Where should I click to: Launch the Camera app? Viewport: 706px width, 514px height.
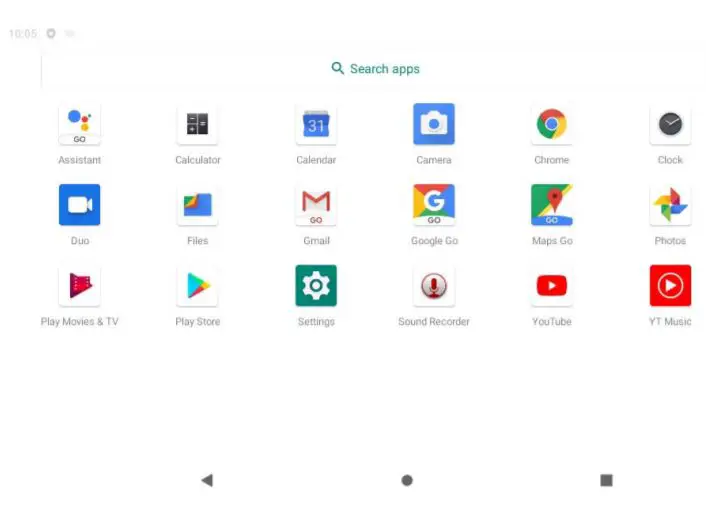tap(434, 124)
